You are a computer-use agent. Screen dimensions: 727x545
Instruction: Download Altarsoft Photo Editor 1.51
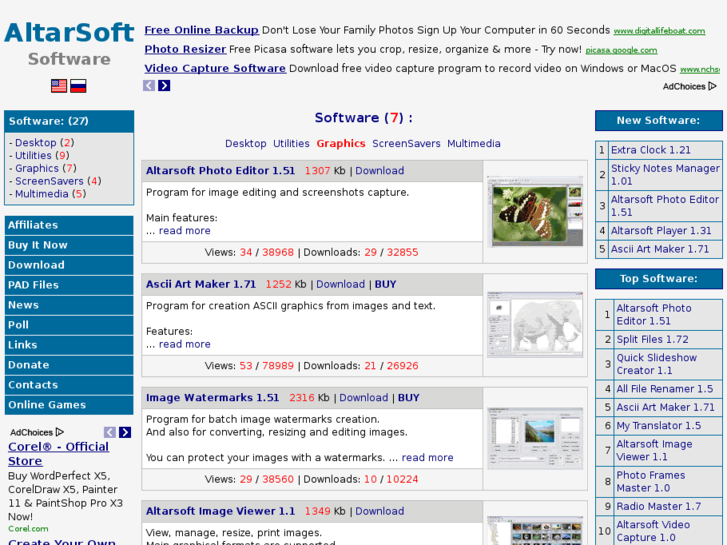coord(380,171)
